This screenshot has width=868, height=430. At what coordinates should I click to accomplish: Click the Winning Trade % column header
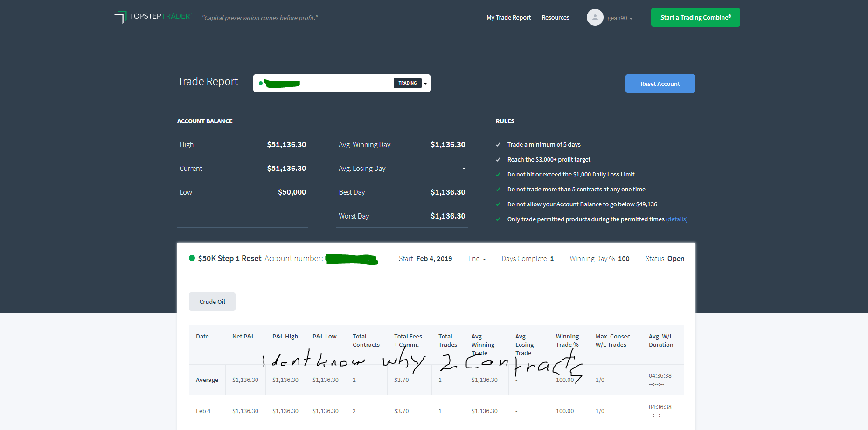tap(567, 341)
